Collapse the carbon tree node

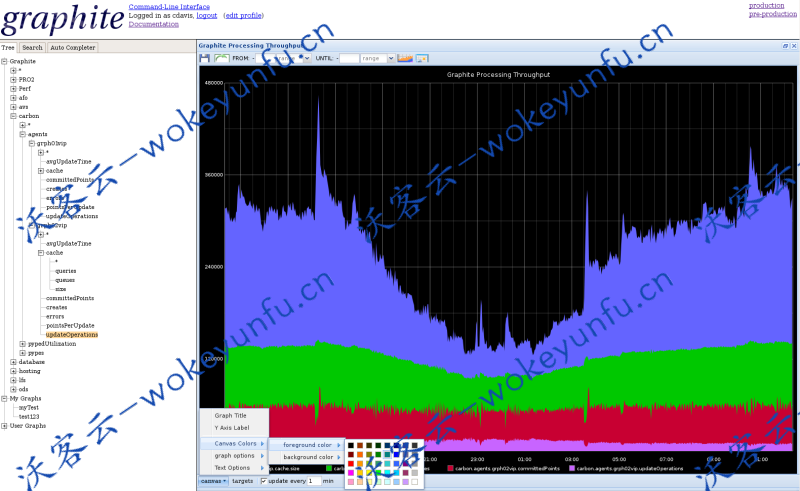click(14, 116)
